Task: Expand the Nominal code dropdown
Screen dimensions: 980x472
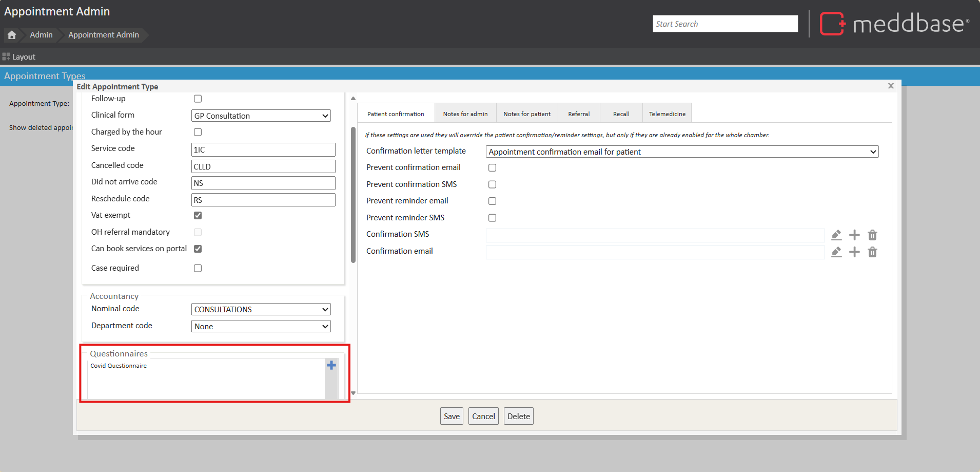Action: pos(261,310)
